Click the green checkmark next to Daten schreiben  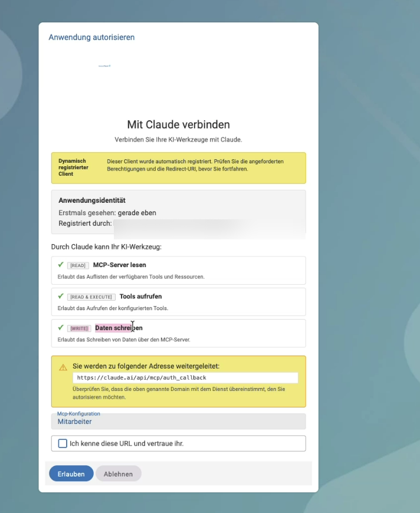(61, 327)
